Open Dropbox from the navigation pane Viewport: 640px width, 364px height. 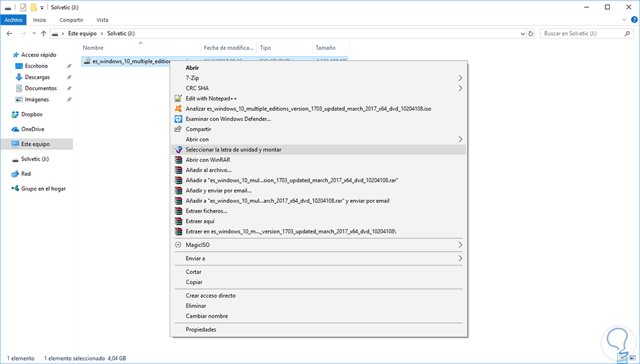click(31, 115)
